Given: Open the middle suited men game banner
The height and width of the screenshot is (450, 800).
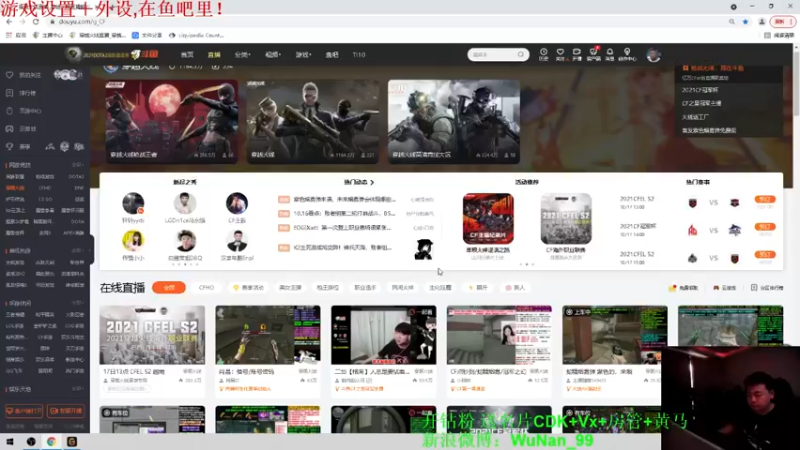Looking at the screenshot, I should tap(313, 121).
